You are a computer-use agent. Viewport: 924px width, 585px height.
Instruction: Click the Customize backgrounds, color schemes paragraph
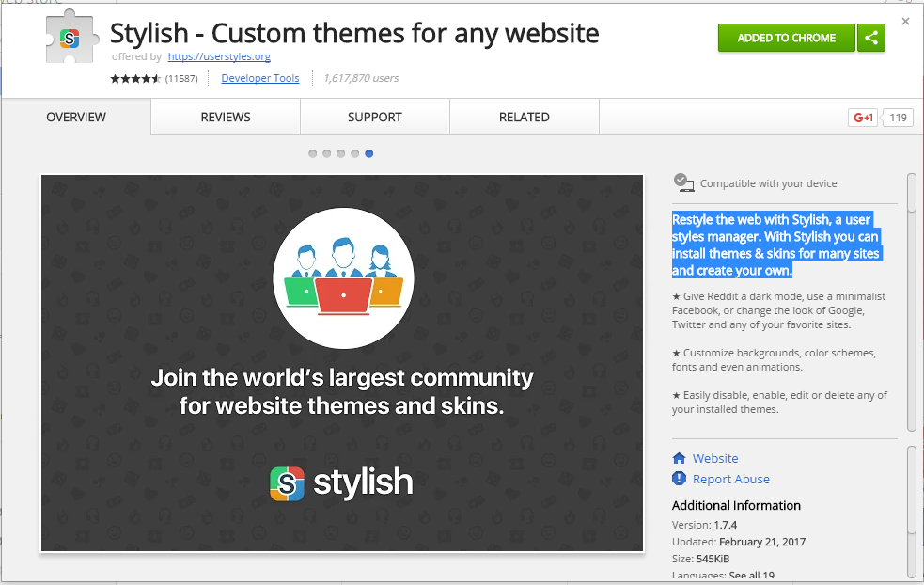pyautogui.click(x=774, y=359)
